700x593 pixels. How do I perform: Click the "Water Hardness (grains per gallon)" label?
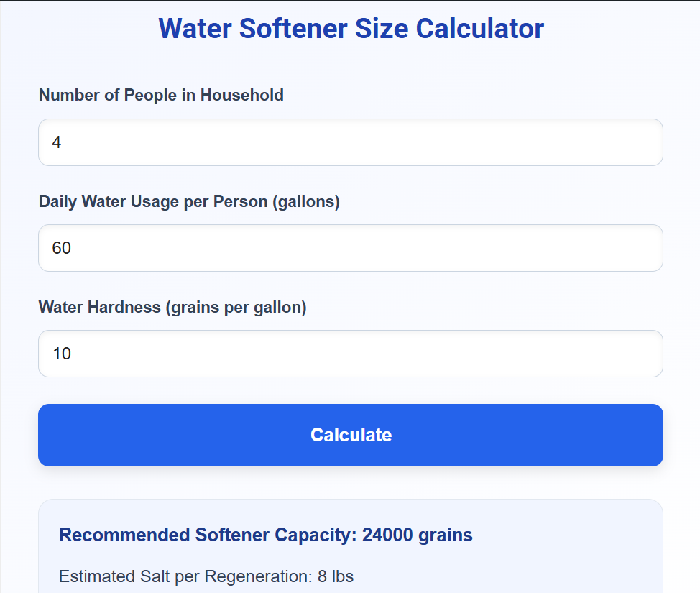172,307
